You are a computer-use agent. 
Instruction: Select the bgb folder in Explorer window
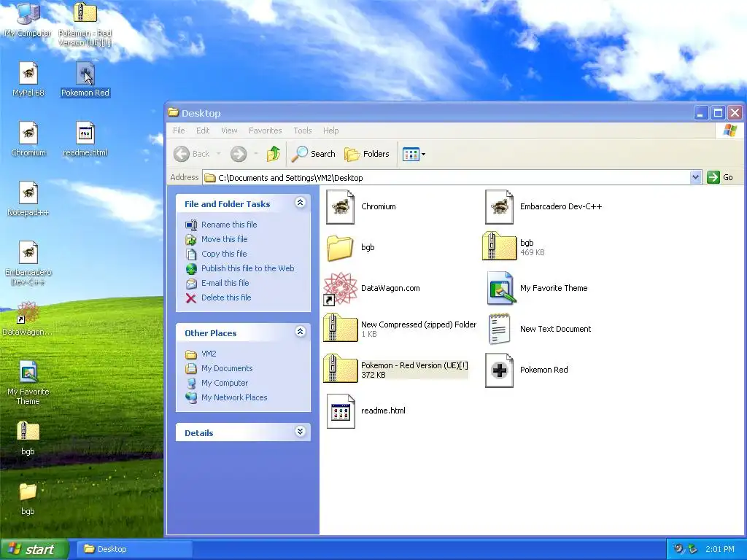point(351,247)
